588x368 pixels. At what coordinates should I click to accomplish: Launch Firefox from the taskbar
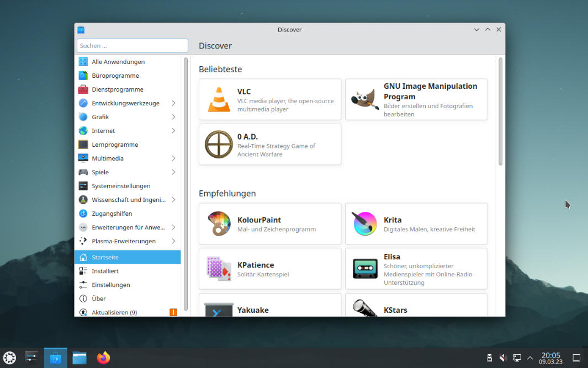(103, 358)
